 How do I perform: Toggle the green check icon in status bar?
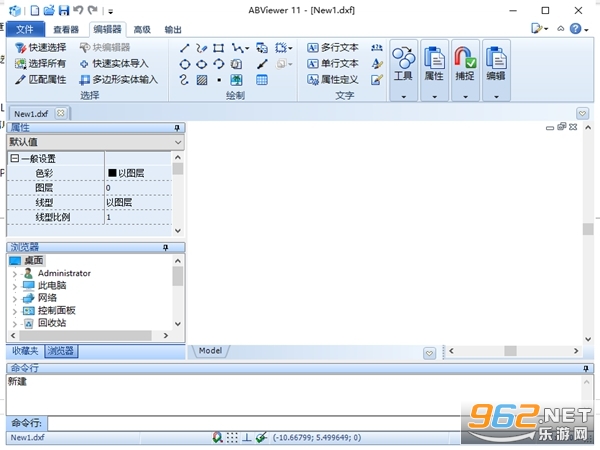261,437
